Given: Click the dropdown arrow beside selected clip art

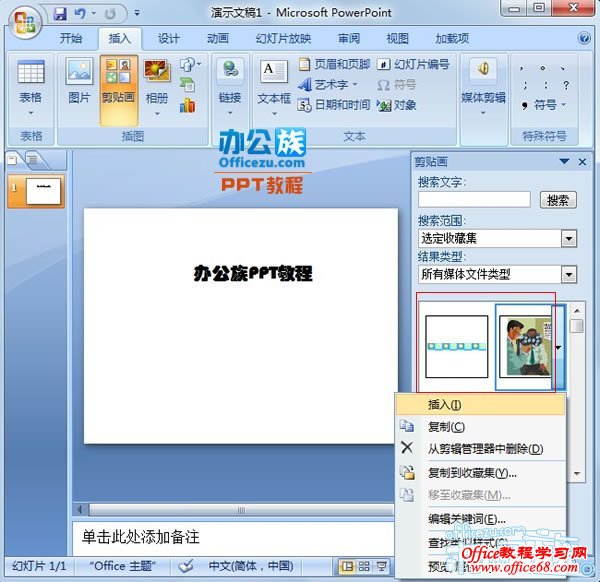Looking at the screenshot, I should [x=558, y=346].
